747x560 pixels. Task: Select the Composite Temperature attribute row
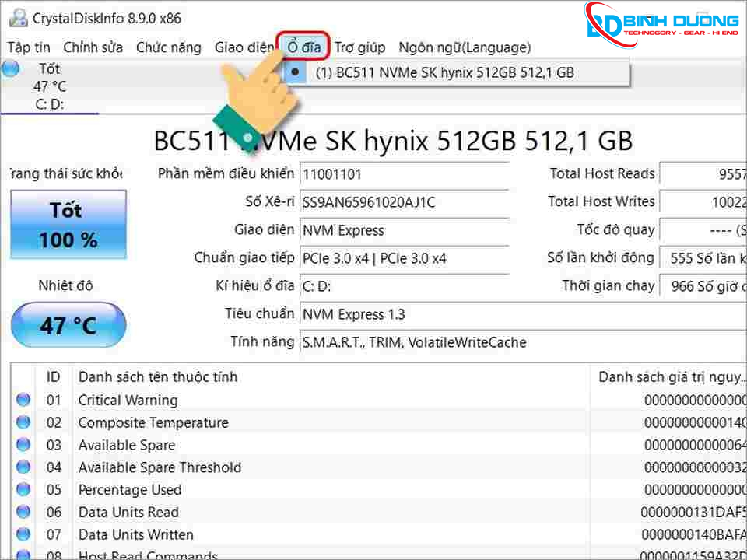[x=379, y=422]
